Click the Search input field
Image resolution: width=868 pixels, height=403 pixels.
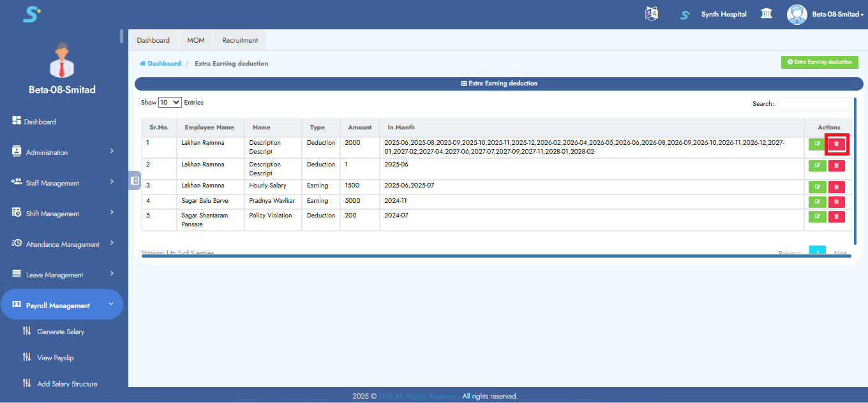(x=814, y=104)
